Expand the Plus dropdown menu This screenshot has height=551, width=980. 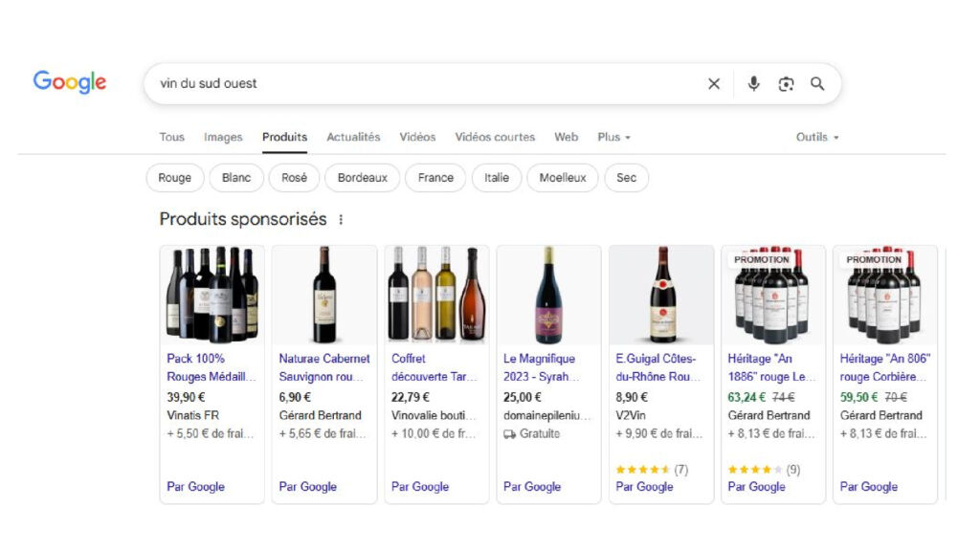click(x=613, y=137)
